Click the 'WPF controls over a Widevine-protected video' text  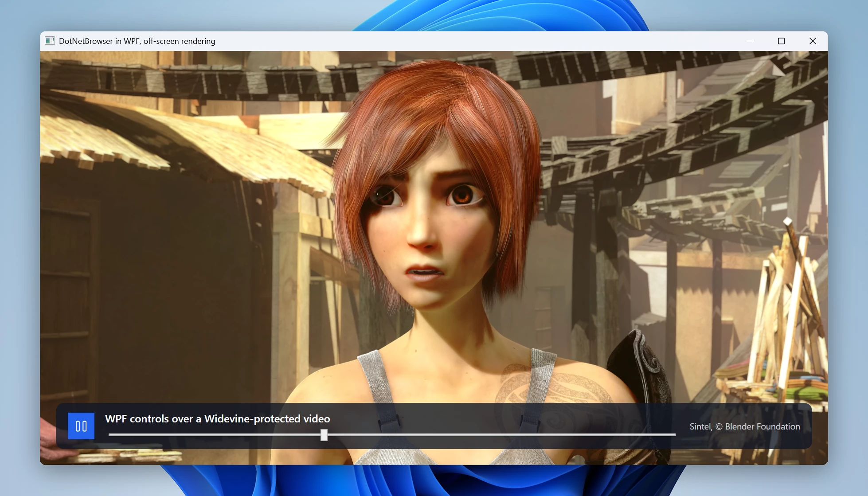point(218,419)
